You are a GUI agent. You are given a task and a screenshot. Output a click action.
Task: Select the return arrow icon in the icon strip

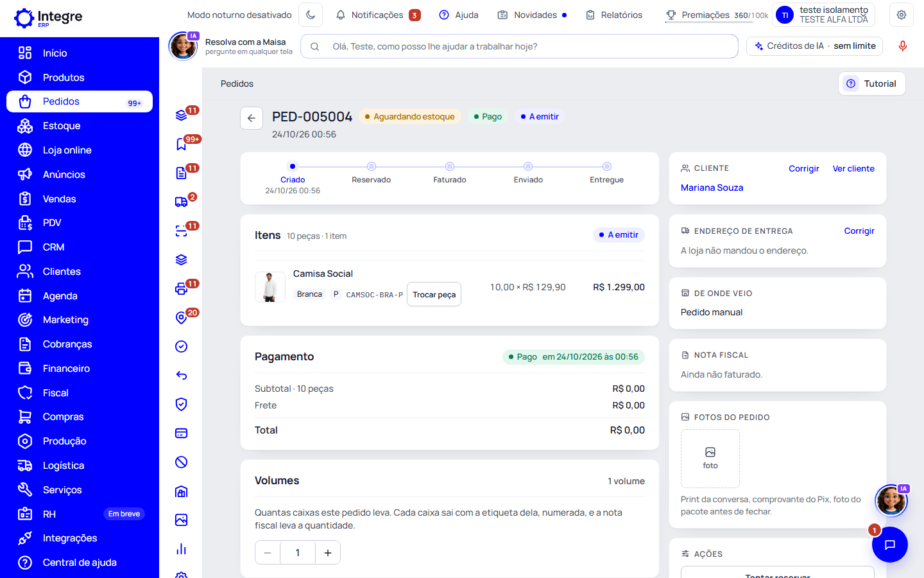(x=182, y=376)
